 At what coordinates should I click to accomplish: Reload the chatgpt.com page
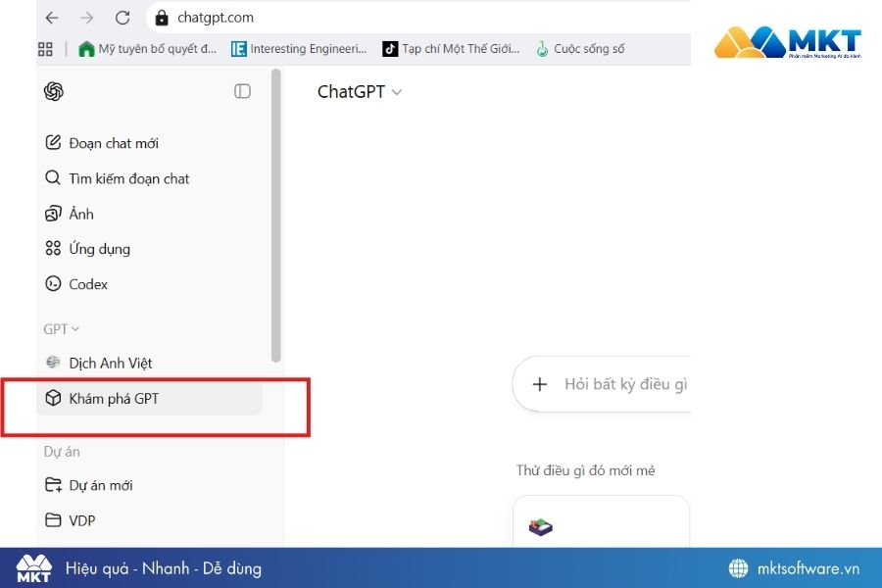click(x=122, y=18)
